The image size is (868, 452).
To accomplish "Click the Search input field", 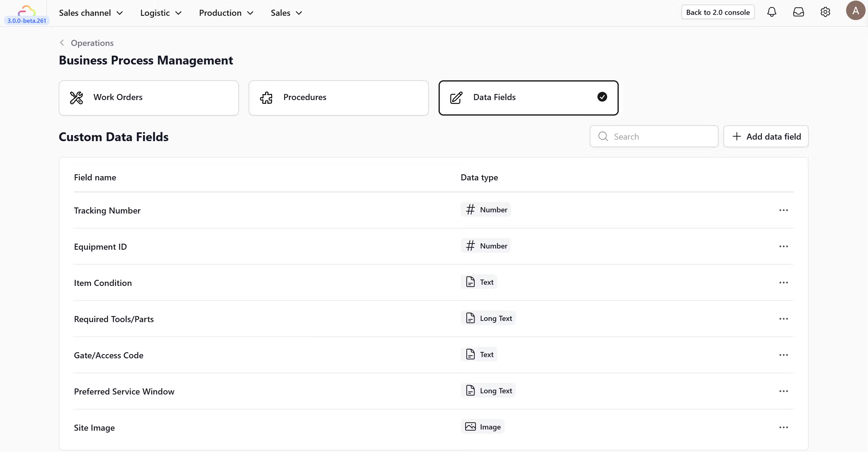I will [660, 136].
